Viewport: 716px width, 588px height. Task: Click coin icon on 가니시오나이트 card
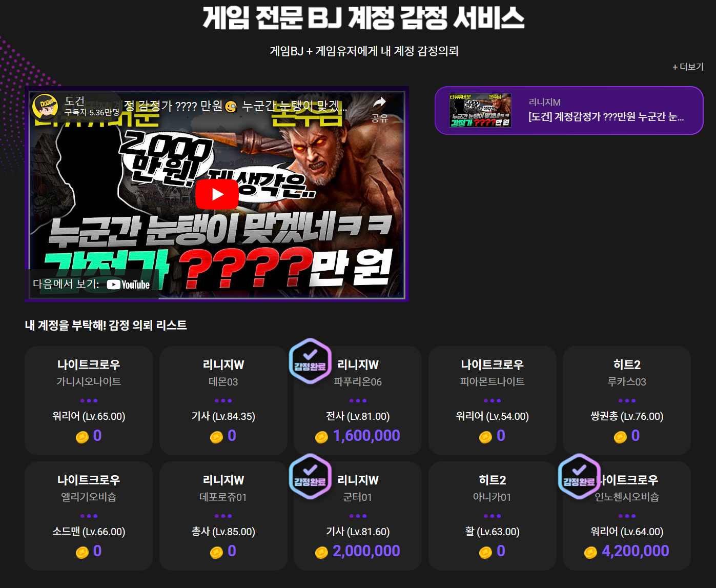point(82,437)
